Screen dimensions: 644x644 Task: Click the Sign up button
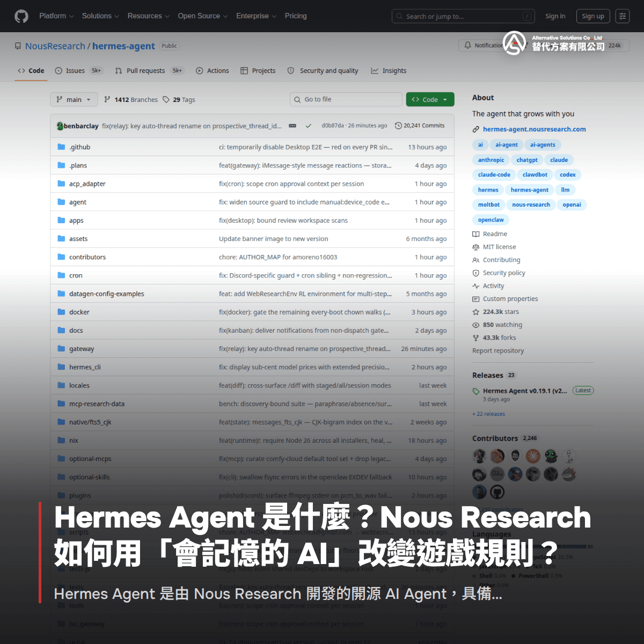593,16
